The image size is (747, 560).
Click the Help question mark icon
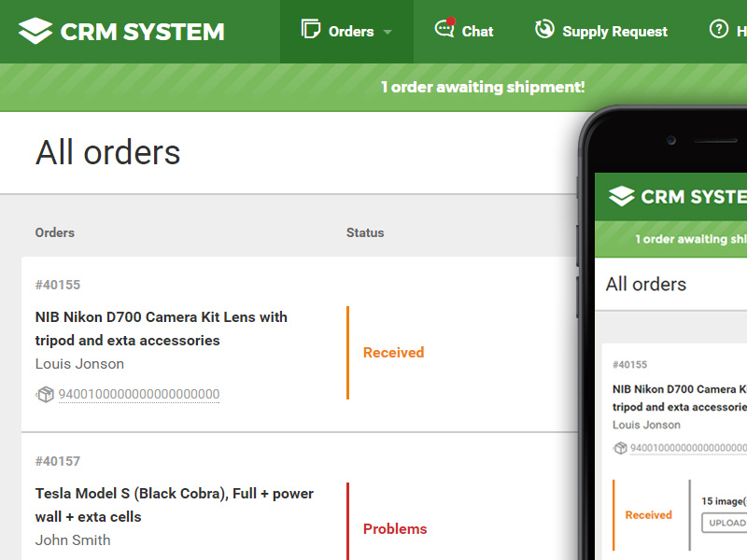click(718, 29)
